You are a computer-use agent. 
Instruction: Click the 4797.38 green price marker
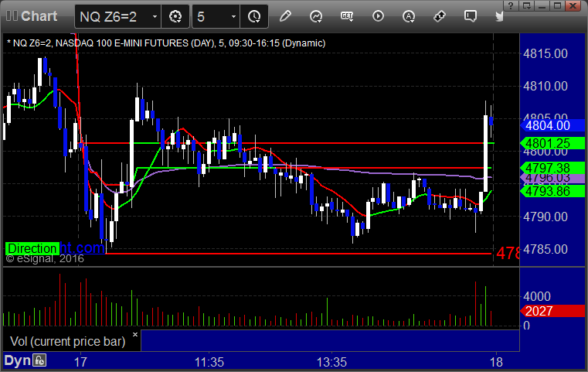[552, 168]
